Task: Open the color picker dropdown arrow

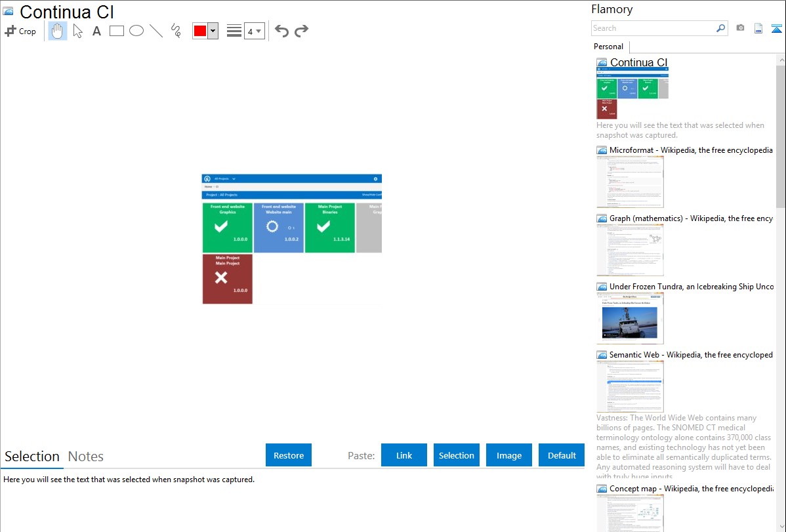Action: 213,31
